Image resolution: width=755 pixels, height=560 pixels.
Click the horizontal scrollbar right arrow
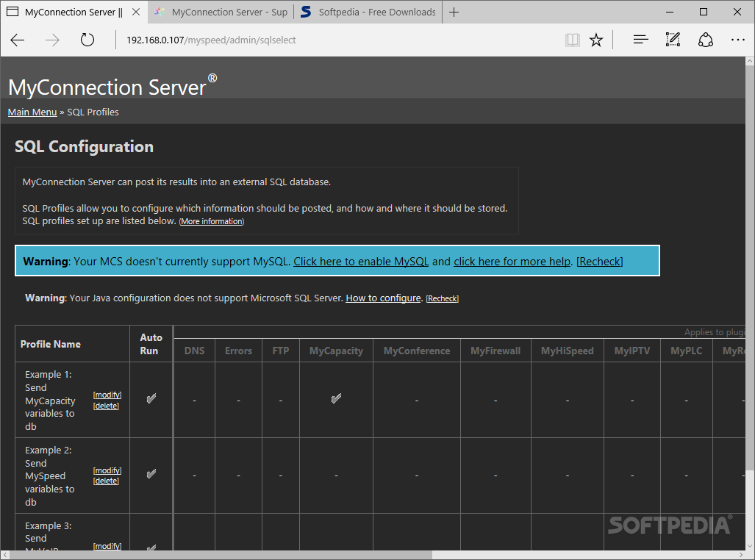[742, 555]
